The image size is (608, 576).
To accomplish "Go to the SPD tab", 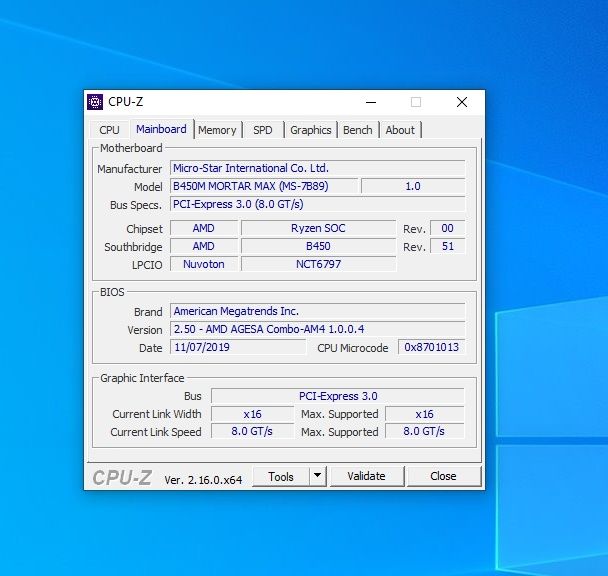I will pos(263,130).
